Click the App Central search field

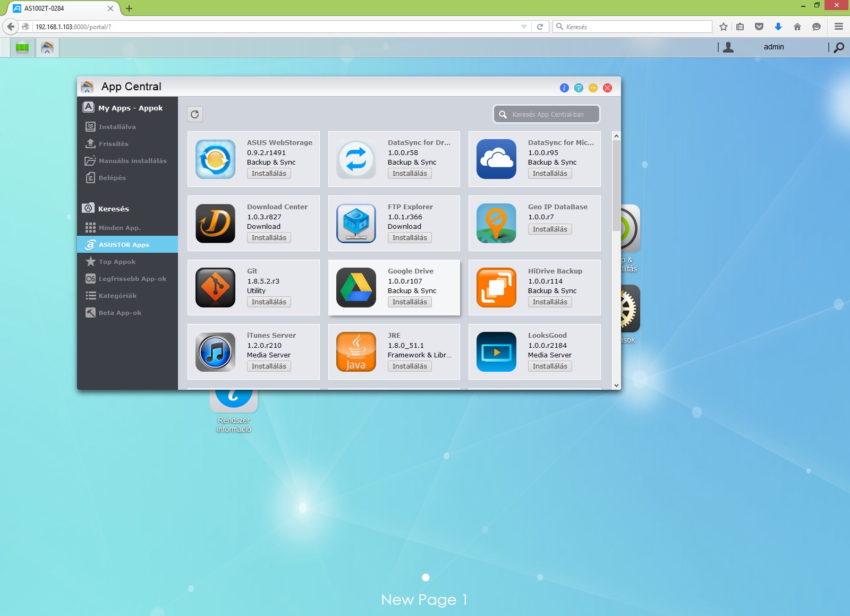click(547, 114)
